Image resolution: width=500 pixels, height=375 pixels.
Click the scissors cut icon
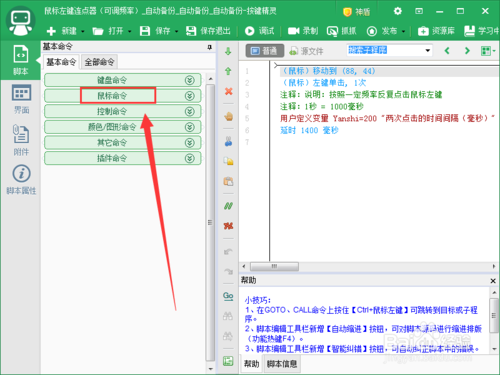coord(228,142)
